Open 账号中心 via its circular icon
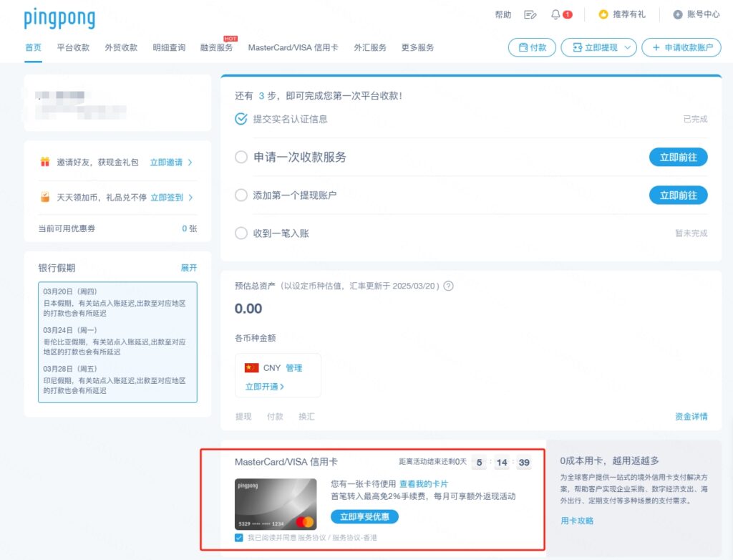This screenshot has height=560, width=733. point(678,14)
